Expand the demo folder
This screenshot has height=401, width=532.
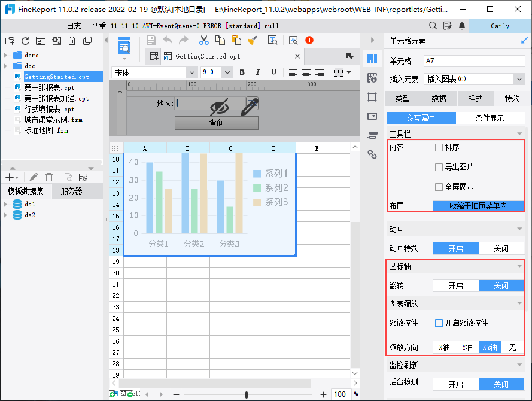(x=5, y=55)
